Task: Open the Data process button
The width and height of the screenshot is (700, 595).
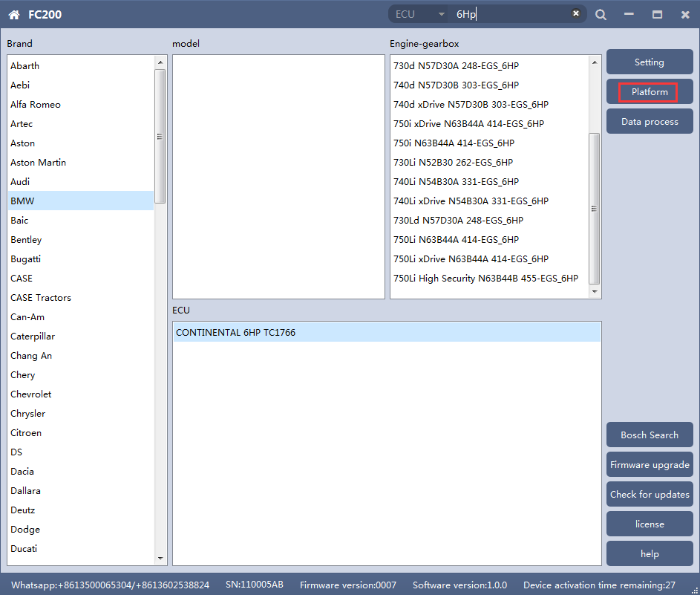Action: [650, 122]
